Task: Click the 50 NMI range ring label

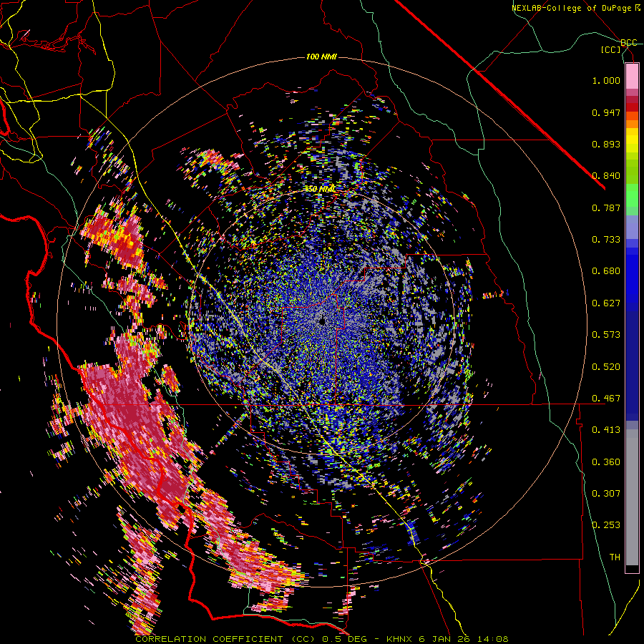Action: coord(321,189)
